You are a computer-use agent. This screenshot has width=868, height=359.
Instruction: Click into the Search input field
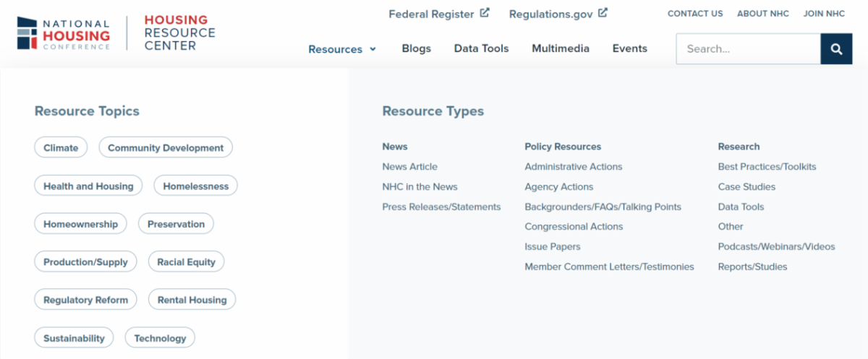(x=748, y=49)
